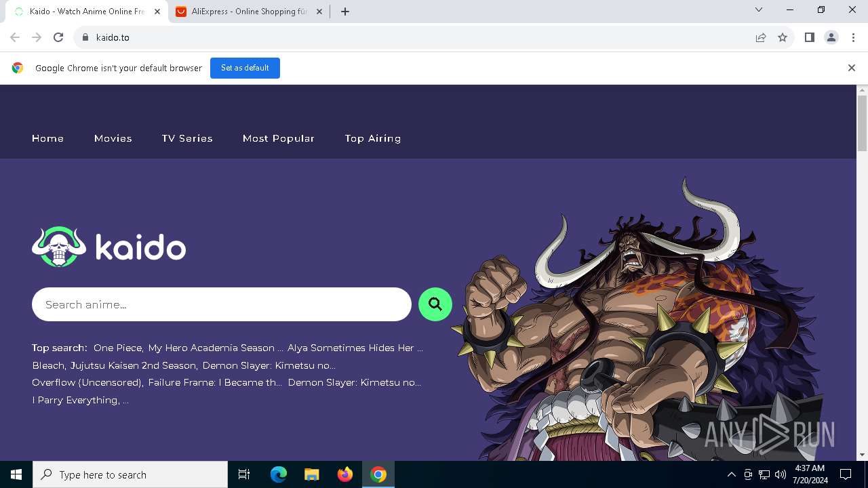Open Demon Slayer link beside Failure Frame
868x488 pixels.
tap(355, 382)
